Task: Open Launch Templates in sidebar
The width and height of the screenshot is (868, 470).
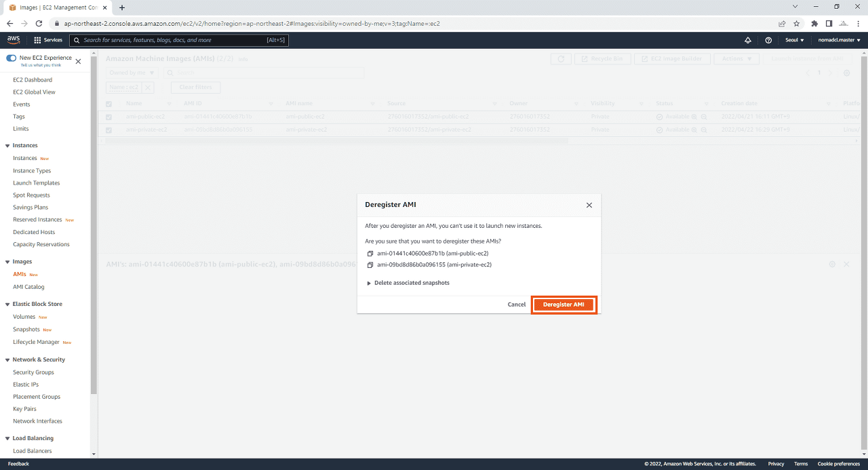Action: (x=37, y=183)
